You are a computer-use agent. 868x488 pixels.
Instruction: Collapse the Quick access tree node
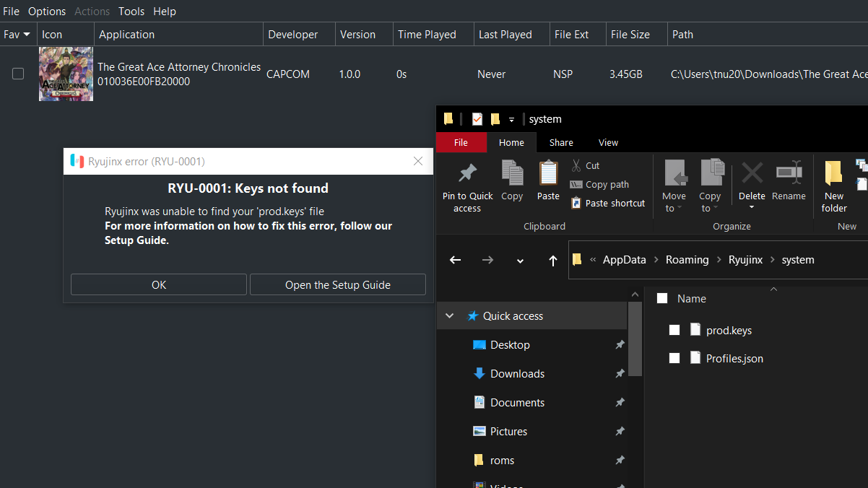click(x=450, y=316)
